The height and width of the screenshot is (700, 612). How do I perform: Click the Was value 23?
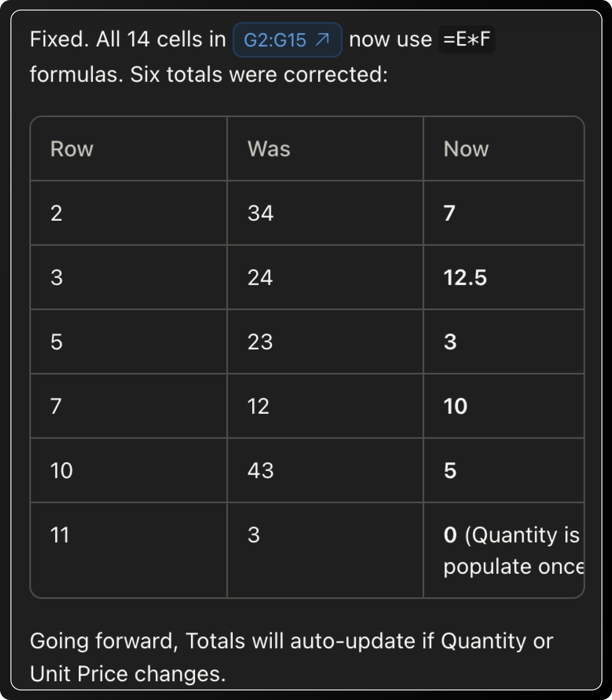click(x=260, y=342)
